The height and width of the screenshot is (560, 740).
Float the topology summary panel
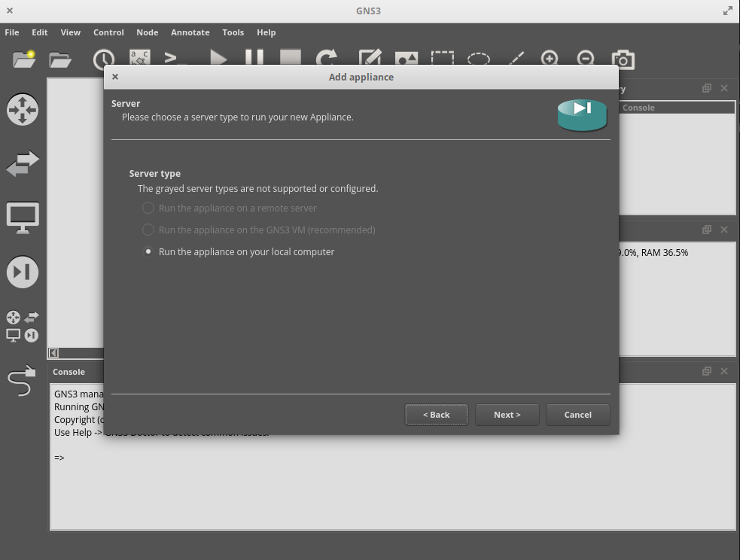pyautogui.click(x=706, y=88)
